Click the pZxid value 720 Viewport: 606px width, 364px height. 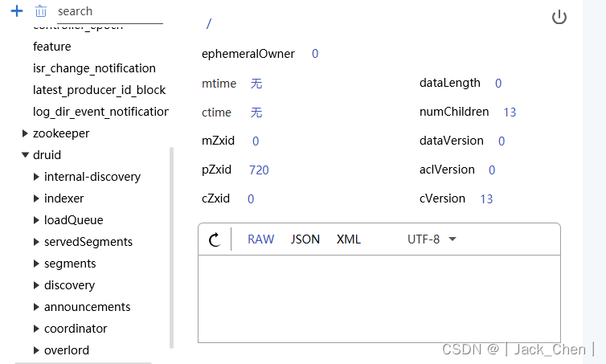click(259, 170)
